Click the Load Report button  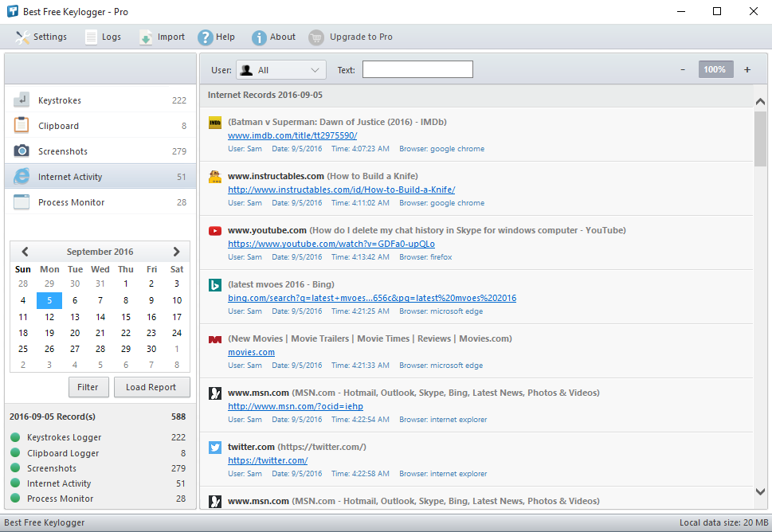point(151,387)
